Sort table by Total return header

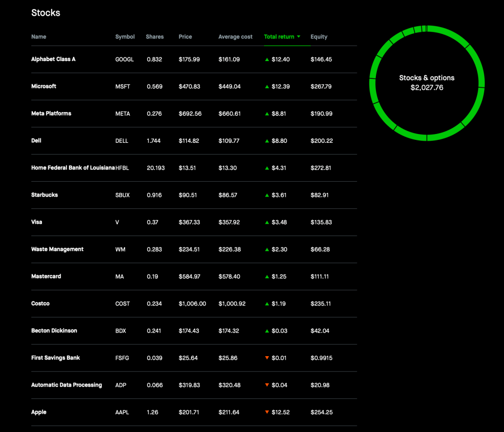[279, 37]
